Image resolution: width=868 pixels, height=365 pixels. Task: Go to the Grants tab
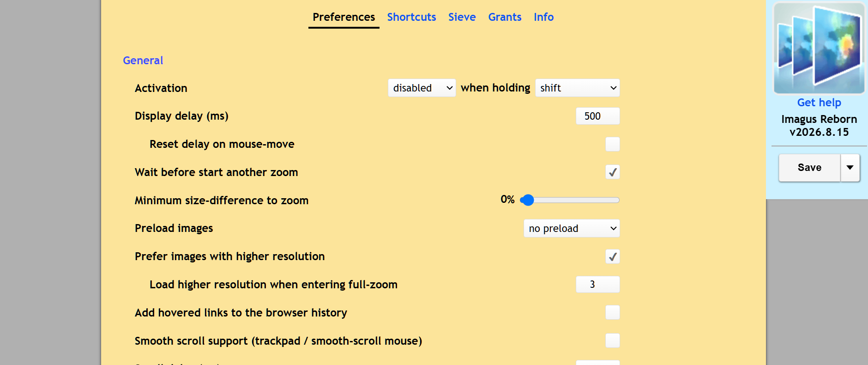(505, 17)
